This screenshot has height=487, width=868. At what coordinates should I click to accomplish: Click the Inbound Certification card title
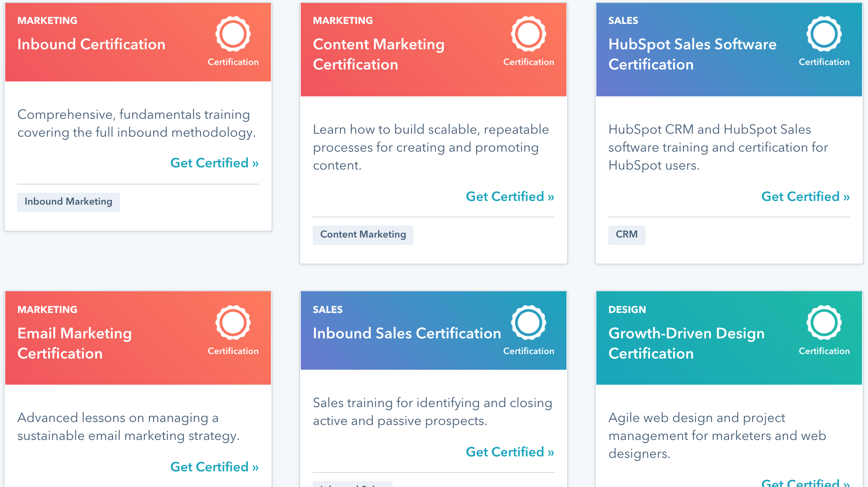pos(91,44)
